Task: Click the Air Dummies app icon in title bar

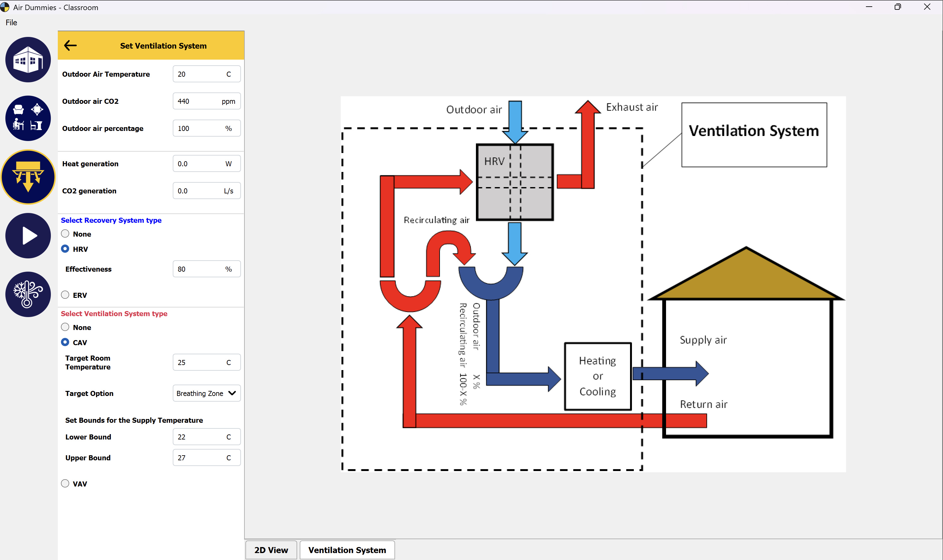Action: click(5, 7)
